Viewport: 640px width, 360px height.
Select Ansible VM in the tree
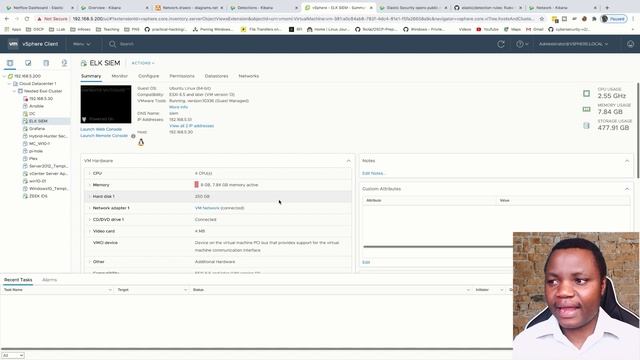pos(36,106)
